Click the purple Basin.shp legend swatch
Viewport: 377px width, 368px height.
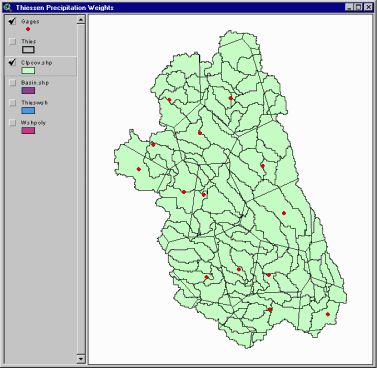[x=28, y=91]
